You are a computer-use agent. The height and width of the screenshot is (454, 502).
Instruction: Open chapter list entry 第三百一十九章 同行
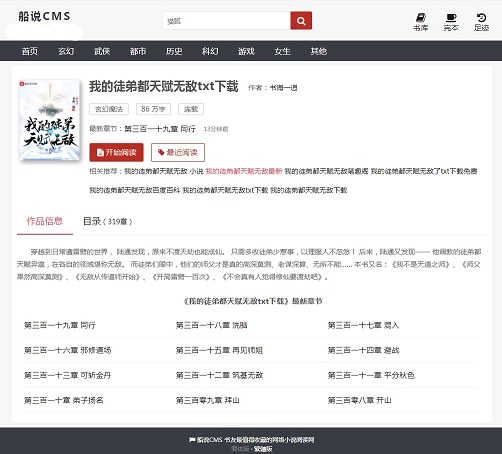click(x=60, y=325)
